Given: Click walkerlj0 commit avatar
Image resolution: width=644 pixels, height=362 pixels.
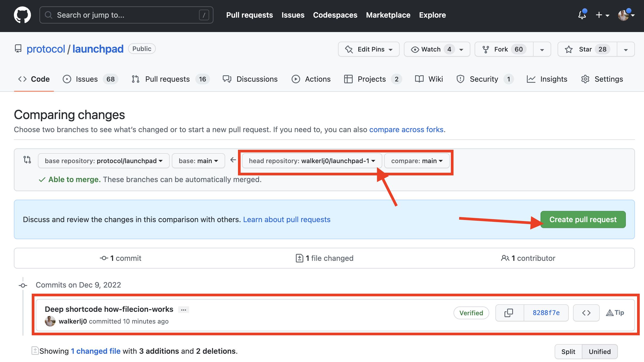Looking at the screenshot, I should click(50, 321).
